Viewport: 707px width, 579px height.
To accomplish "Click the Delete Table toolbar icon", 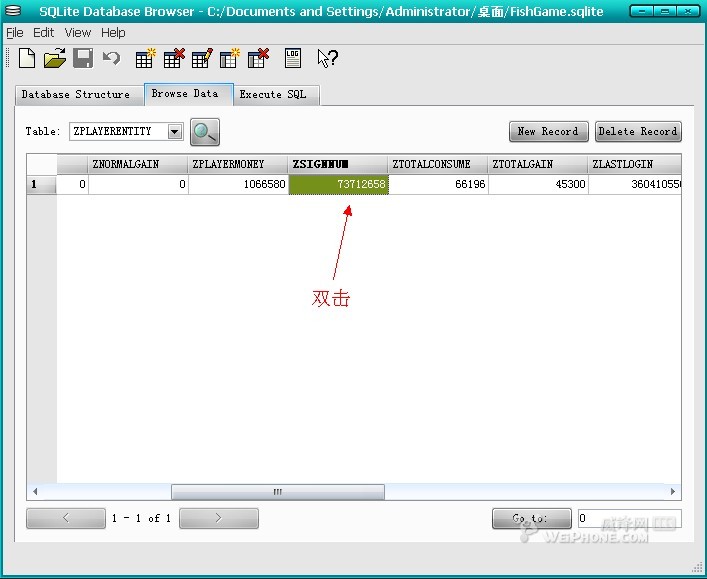I will pos(173,59).
